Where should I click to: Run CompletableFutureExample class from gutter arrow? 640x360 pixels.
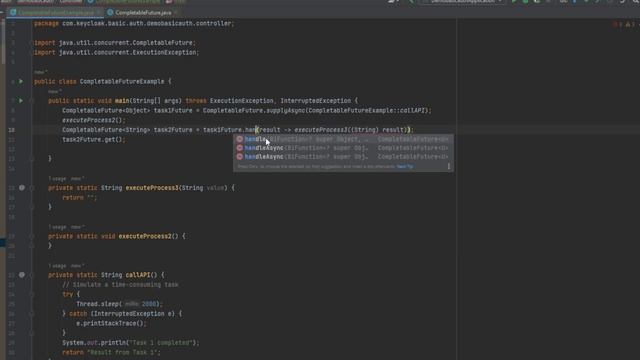pyautogui.click(x=21, y=82)
